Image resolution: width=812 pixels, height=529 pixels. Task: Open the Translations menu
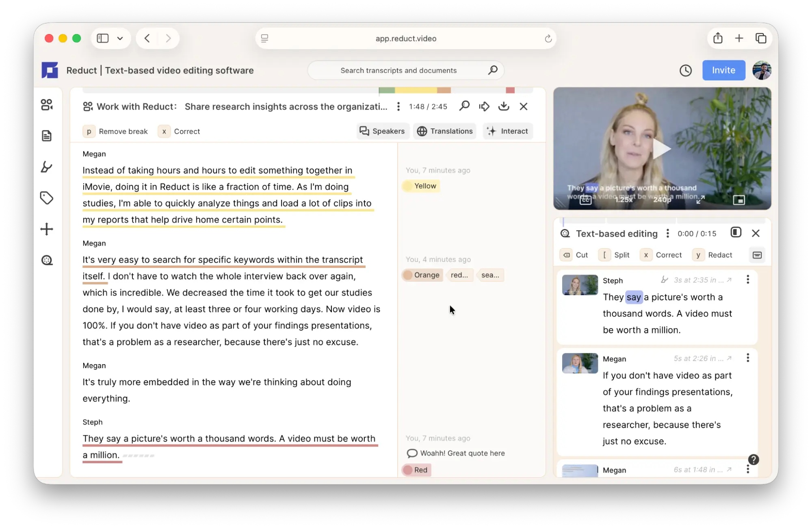pyautogui.click(x=445, y=131)
